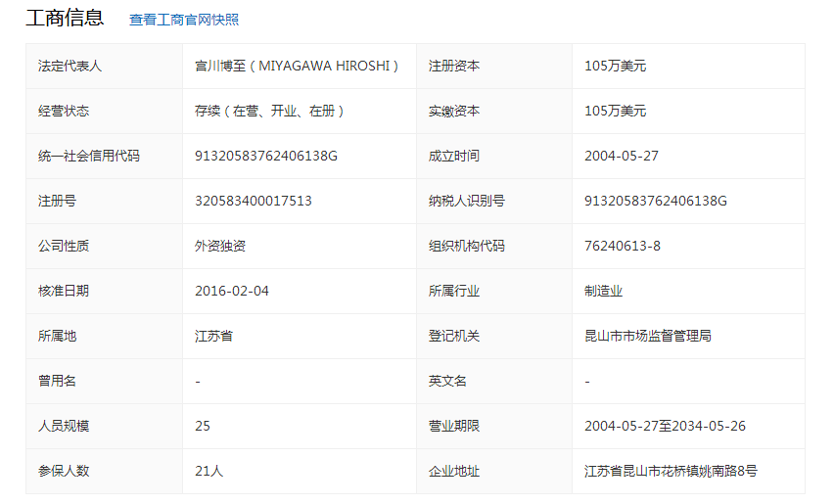834x504 pixels.
Task: Select the 英文名 label
Action: click(x=448, y=382)
